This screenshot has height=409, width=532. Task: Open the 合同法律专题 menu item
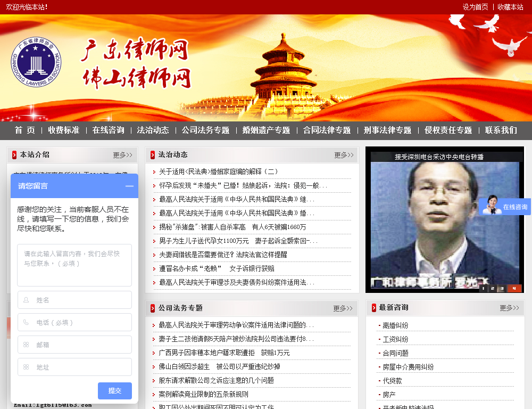[x=327, y=130]
